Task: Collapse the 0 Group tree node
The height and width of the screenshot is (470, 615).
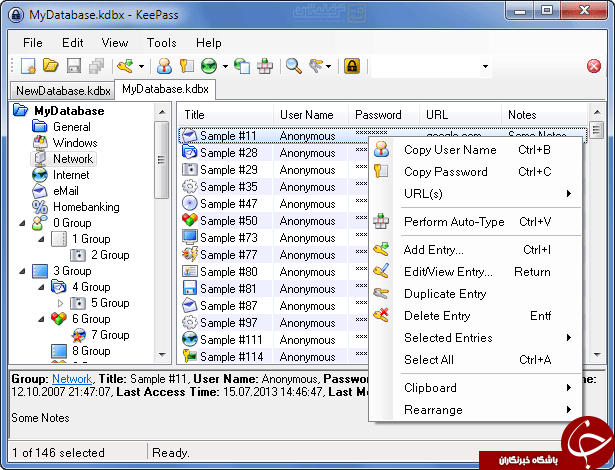Action: click(23, 223)
